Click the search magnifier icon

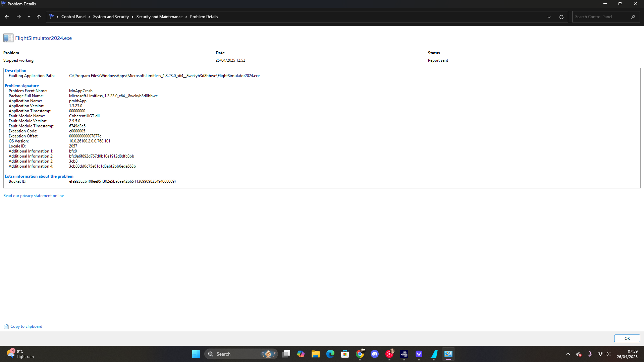tap(633, 17)
